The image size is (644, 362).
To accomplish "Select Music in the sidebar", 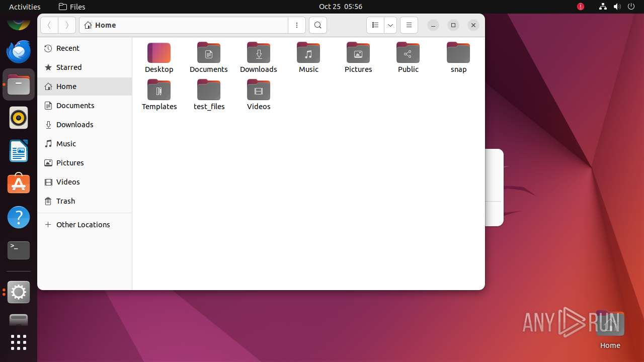I will (x=85, y=144).
